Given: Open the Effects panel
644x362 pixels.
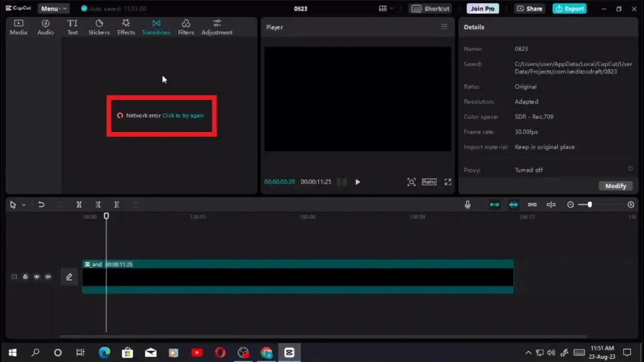Looking at the screenshot, I should (x=126, y=27).
